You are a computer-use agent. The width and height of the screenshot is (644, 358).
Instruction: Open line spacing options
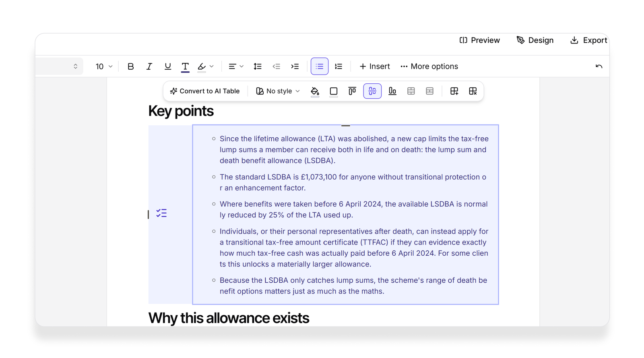[x=258, y=66]
